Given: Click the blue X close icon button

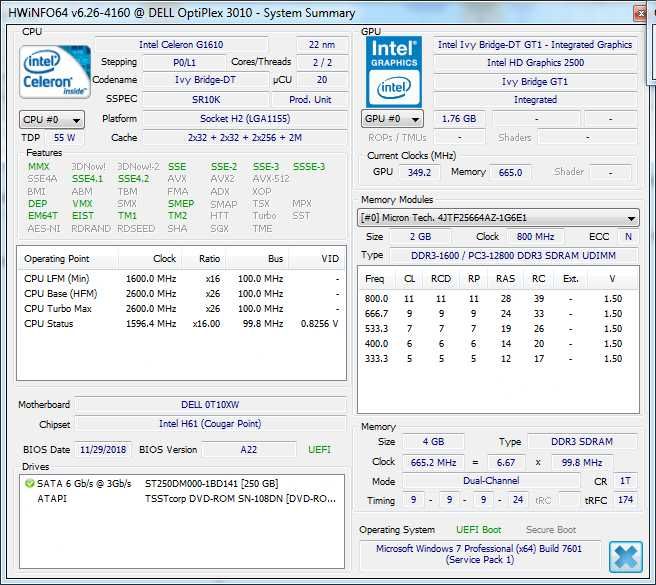Looking at the screenshot, I should click(x=626, y=557).
